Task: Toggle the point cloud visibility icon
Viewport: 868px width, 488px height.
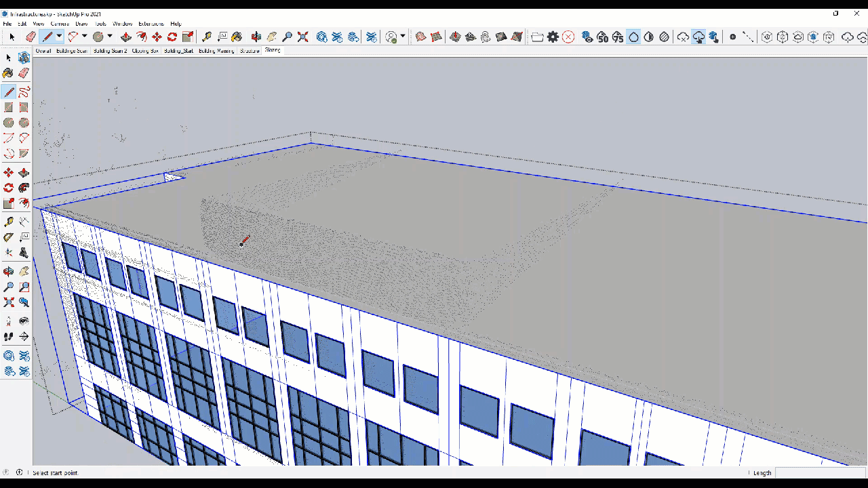Action: tap(587, 37)
